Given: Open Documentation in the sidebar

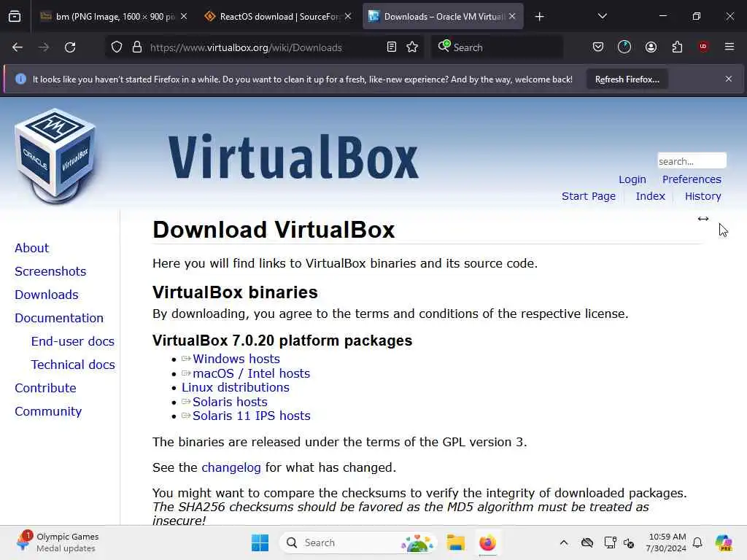Looking at the screenshot, I should click(x=59, y=318).
